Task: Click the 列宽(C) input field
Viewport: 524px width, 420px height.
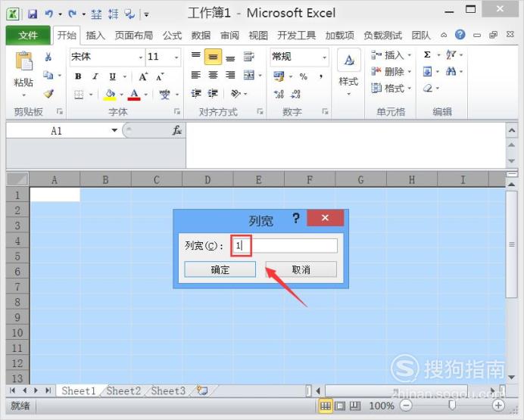Action: click(285, 246)
